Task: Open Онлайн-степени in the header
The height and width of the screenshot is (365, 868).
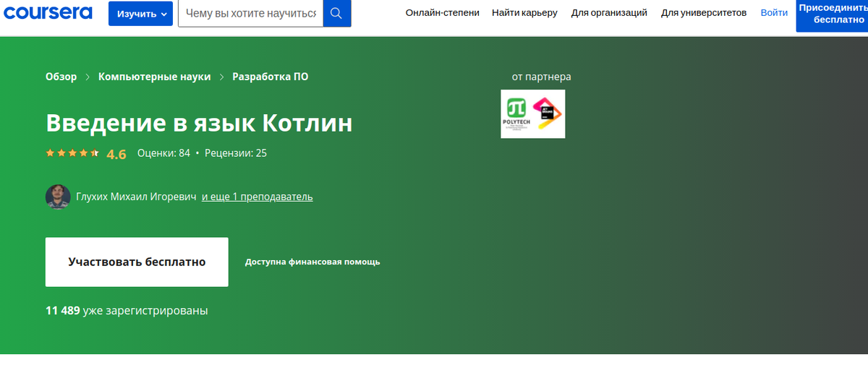Action: [443, 13]
